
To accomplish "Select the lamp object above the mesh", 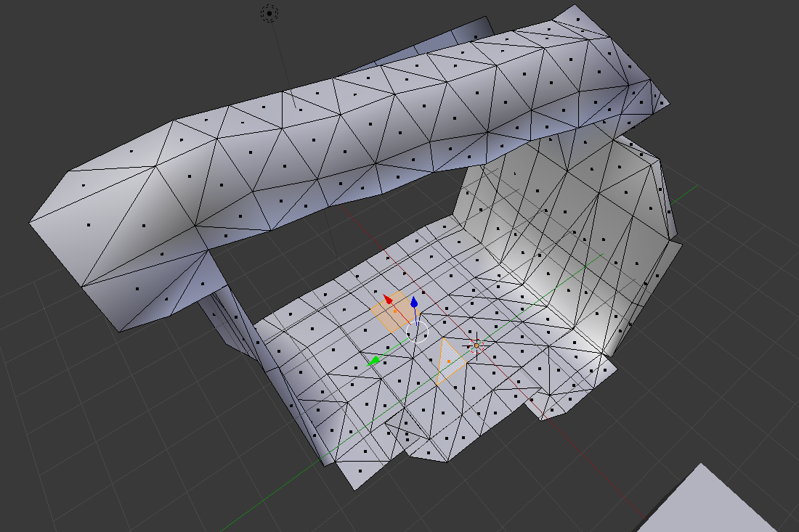I will (269, 13).
